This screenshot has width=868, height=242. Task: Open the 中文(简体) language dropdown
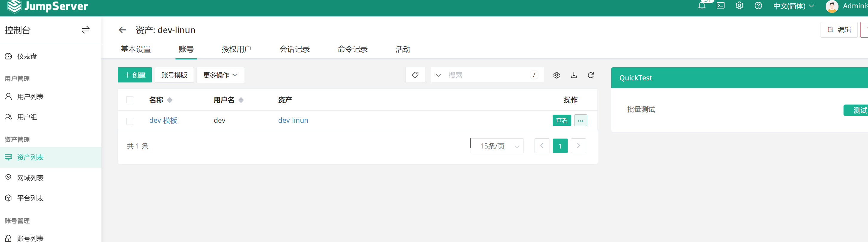793,6
